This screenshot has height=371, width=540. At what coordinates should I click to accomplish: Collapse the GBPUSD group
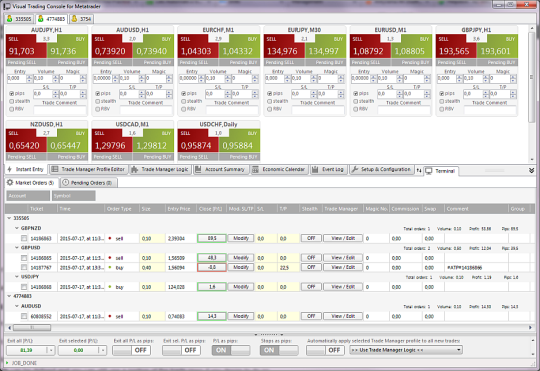tap(17, 248)
